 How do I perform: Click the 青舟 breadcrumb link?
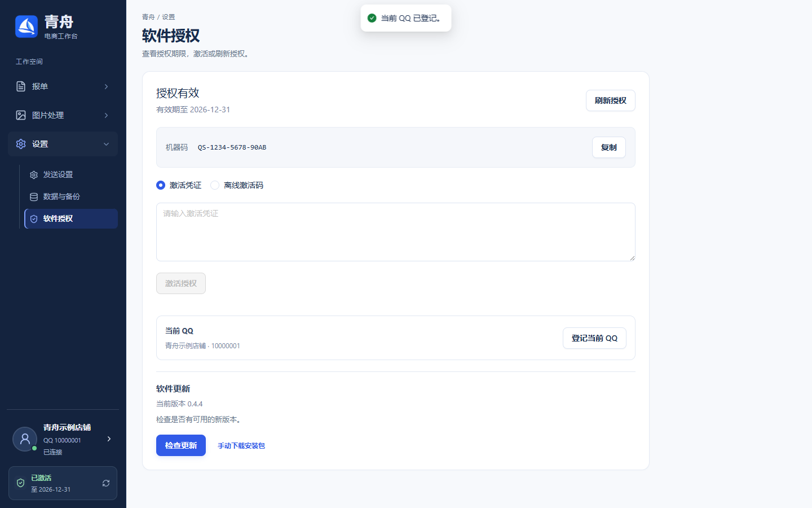pos(148,17)
